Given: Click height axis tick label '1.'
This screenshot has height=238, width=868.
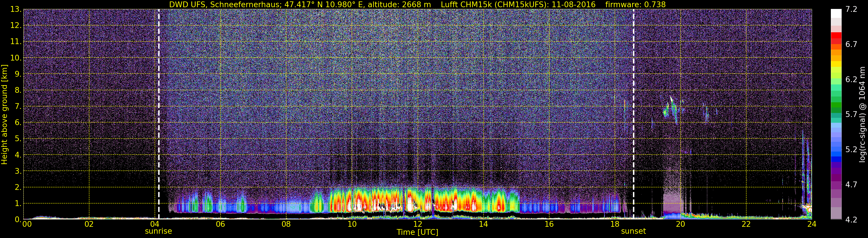Looking at the screenshot, I should [x=18, y=203].
